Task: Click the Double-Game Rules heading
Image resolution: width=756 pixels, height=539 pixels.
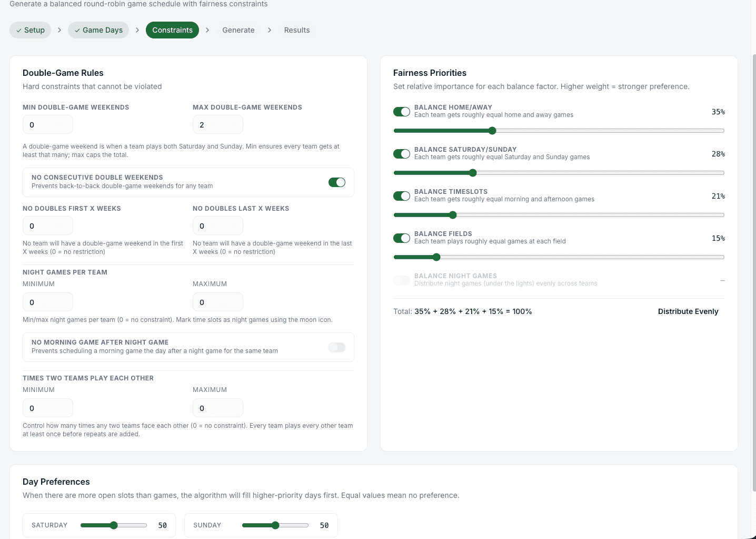Action: 63,73
